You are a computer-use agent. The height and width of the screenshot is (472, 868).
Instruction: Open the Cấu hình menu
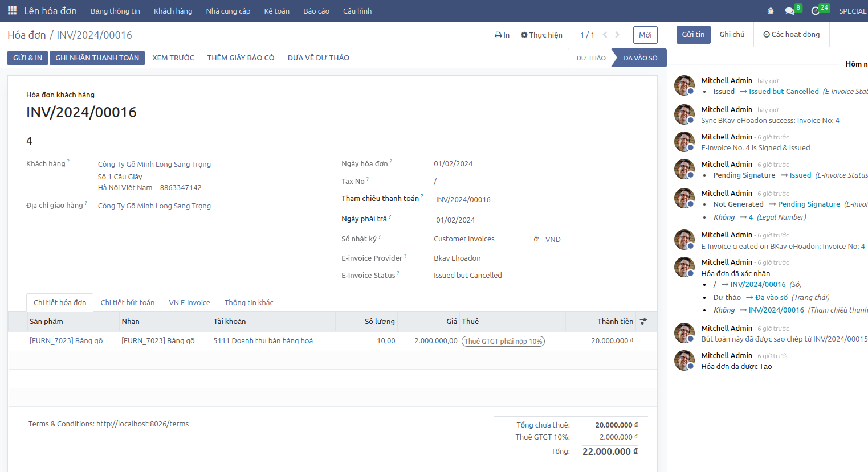[x=357, y=11]
